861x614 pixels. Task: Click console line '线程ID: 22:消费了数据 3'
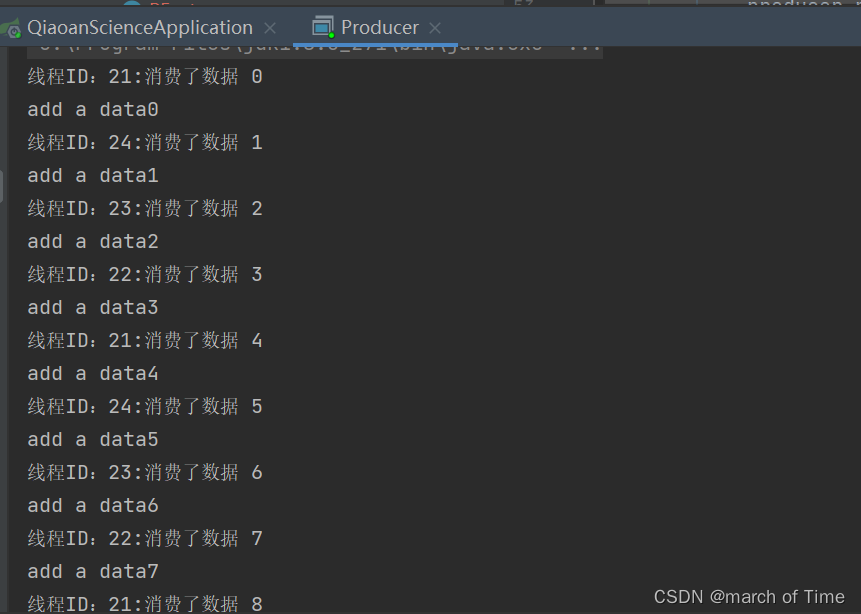pyautogui.click(x=145, y=274)
